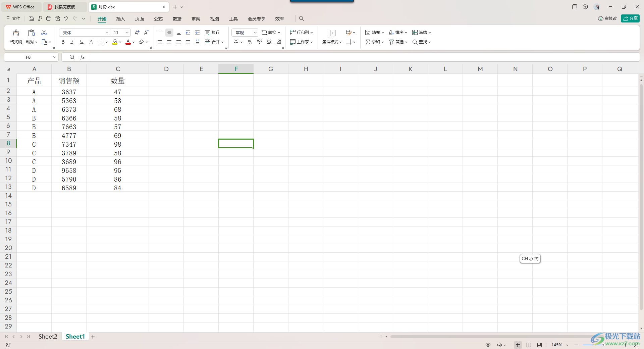644x349 pixels.
Task: Switch to page layout view in status bar
Action: (529, 345)
